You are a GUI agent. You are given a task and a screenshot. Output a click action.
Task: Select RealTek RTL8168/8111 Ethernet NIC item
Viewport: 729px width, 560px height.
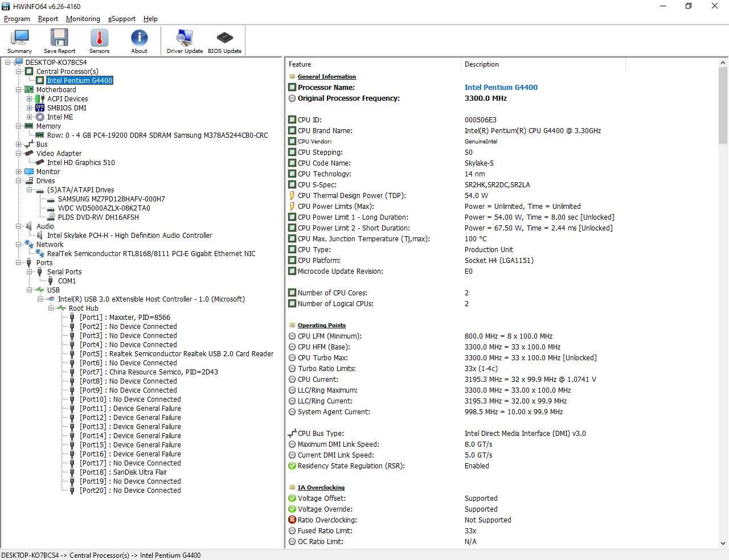point(151,253)
